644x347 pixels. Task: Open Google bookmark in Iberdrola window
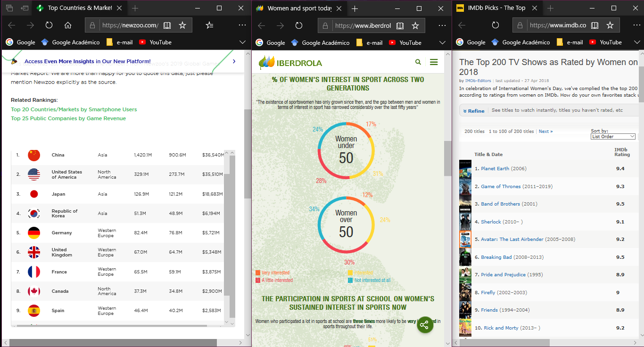270,42
